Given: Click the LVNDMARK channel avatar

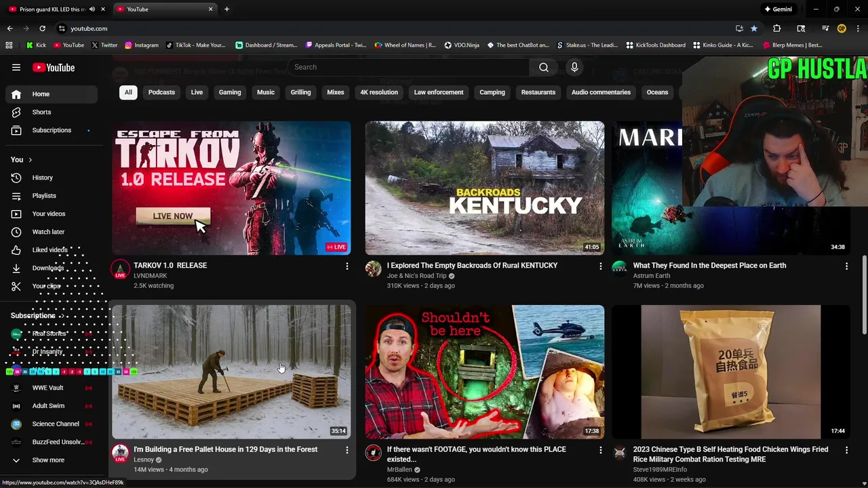Looking at the screenshot, I should click(120, 269).
